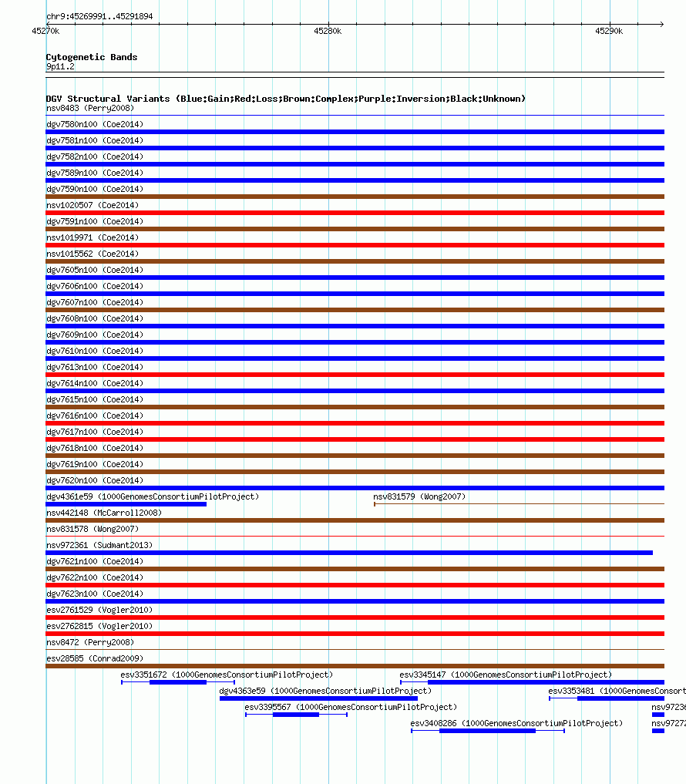Open nsv972361 (Sudmant2013) label
The height and width of the screenshot is (784, 686).
tap(99, 546)
